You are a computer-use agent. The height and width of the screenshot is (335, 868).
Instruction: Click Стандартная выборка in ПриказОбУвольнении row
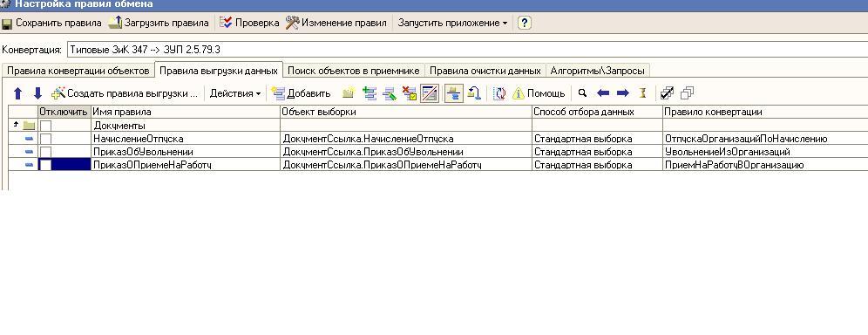[x=597, y=152]
